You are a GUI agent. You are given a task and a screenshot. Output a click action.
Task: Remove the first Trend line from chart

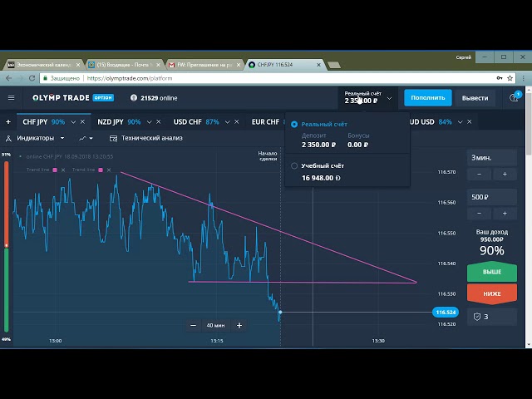click(65, 170)
